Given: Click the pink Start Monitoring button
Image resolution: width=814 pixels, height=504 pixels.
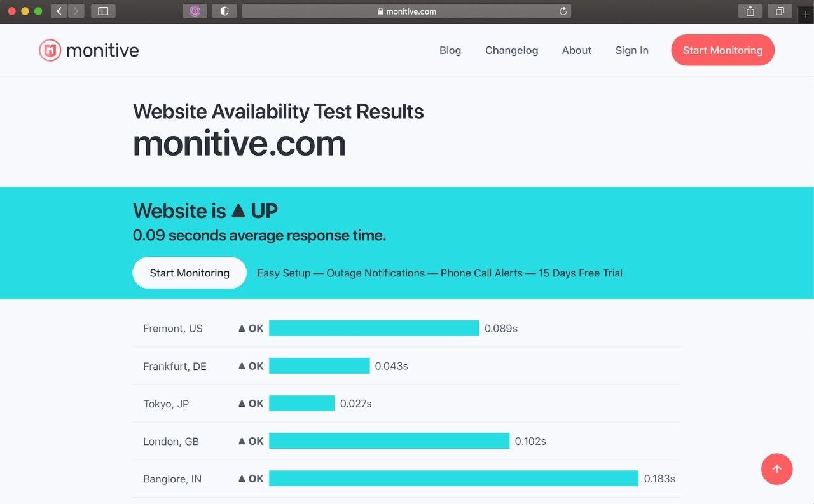Looking at the screenshot, I should coord(722,50).
